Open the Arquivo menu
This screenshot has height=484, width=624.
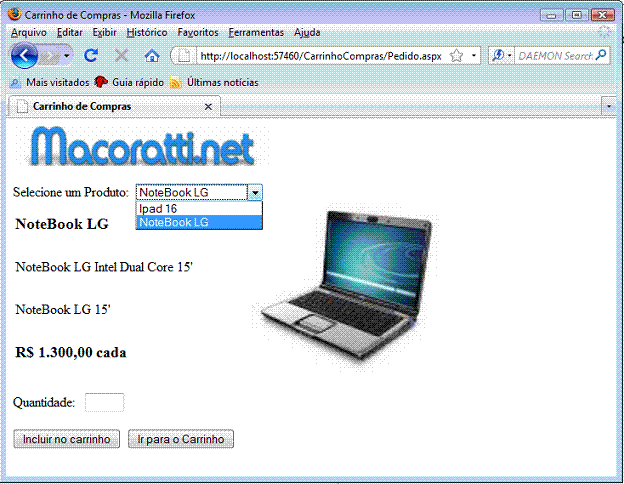[29, 33]
